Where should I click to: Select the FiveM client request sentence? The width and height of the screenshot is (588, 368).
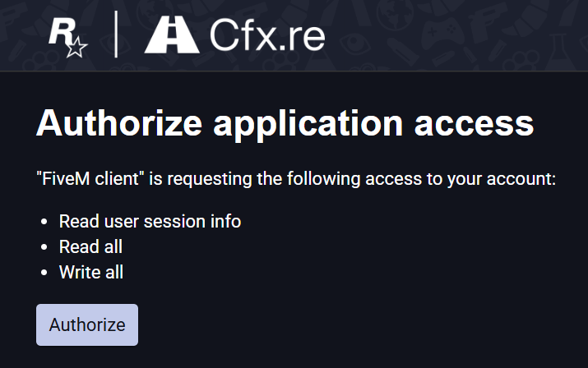coord(296,179)
